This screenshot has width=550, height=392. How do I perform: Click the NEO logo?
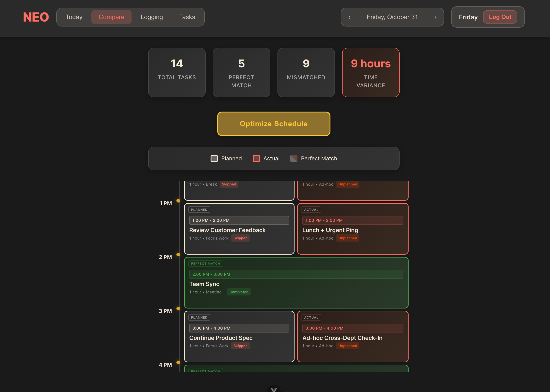coord(36,17)
